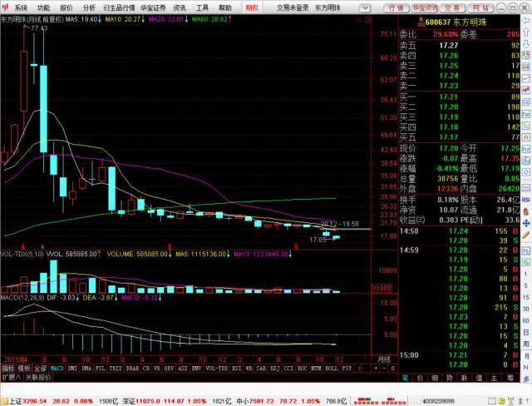Click the 模板 tab
Screen dimensions: 532x406
click(x=24, y=369)
